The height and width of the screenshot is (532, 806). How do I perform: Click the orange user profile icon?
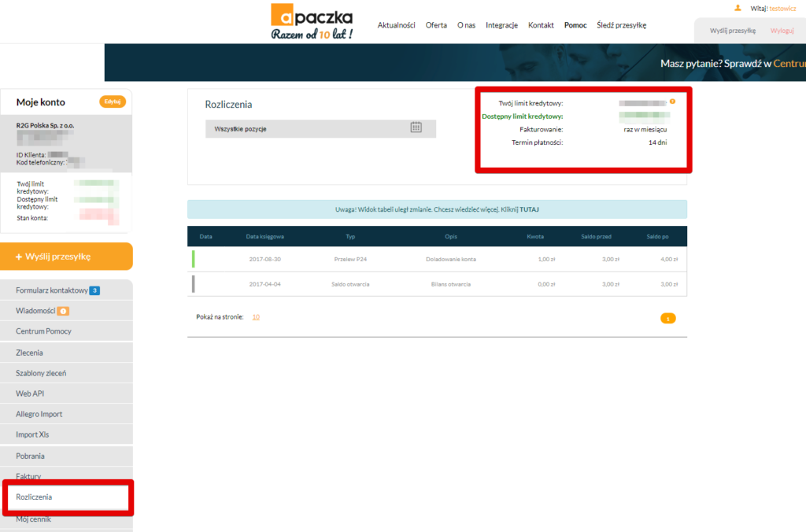click(x=738, y=8)
